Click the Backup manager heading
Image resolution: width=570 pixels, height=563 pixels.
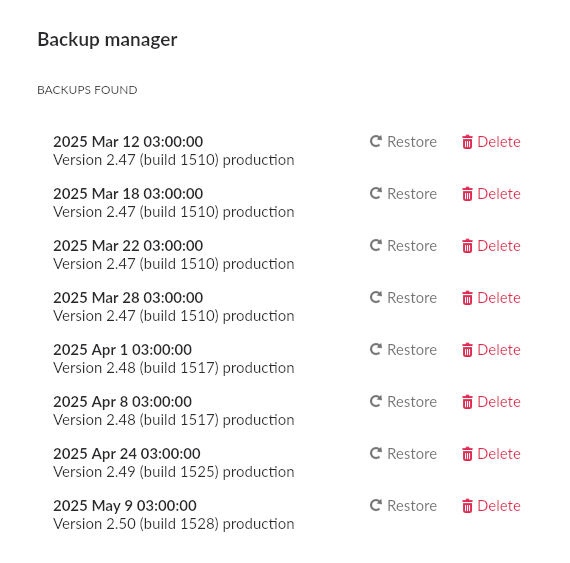click(x=107, y=39)
